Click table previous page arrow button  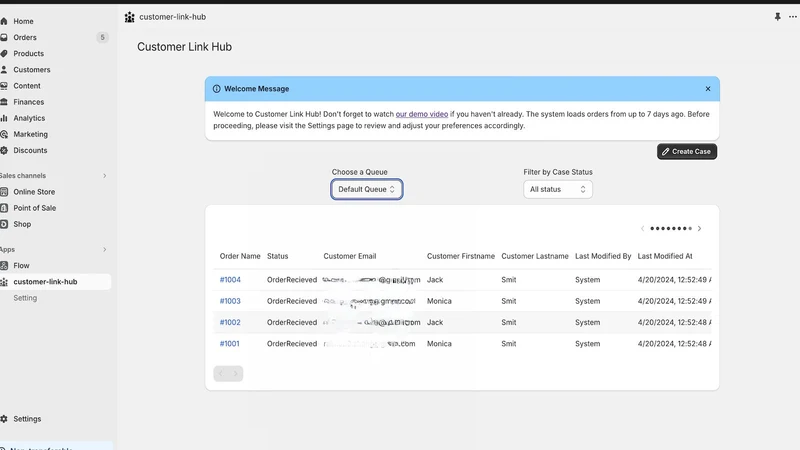coord(221,373)
